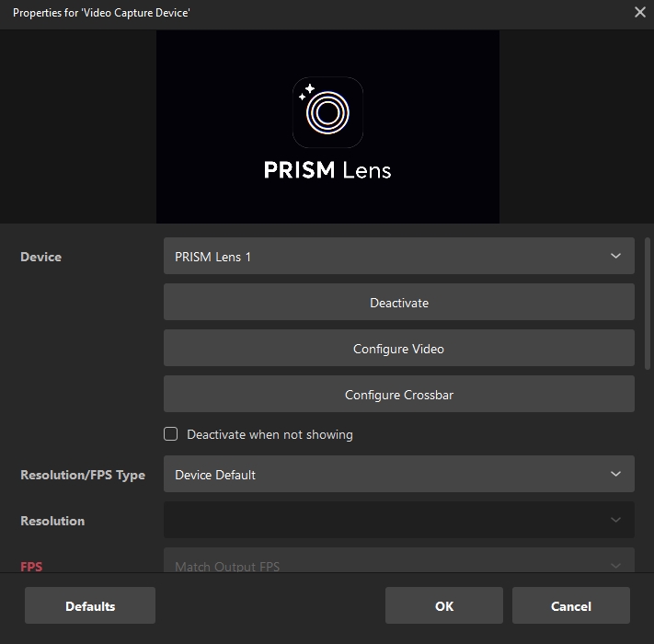
Task: Open Configure Crossbar settings
Action: 398,394
